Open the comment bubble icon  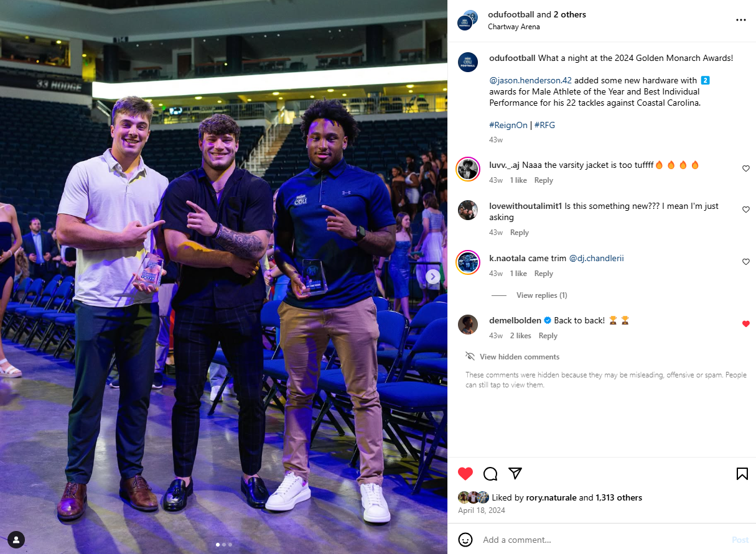[490, 474]
